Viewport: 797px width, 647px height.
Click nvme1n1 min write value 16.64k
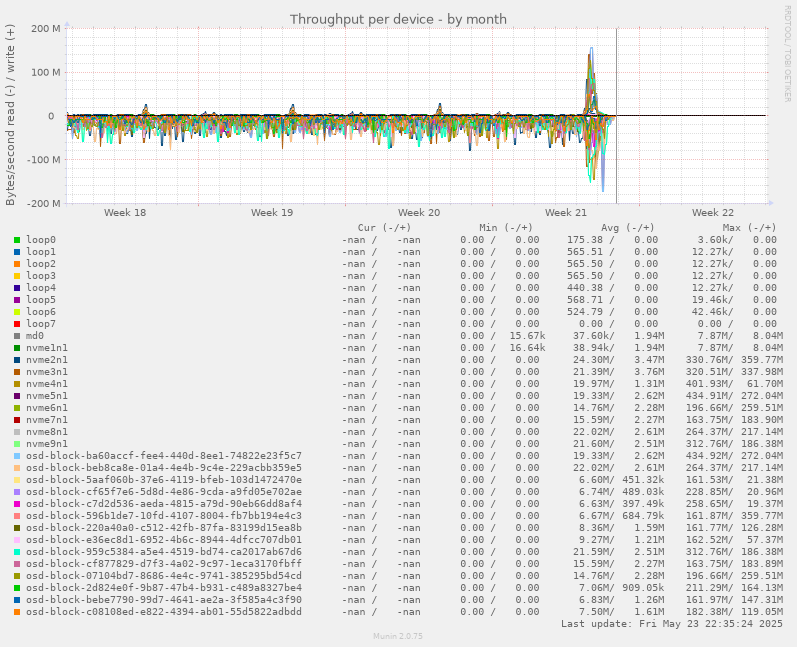click(528, 348)
